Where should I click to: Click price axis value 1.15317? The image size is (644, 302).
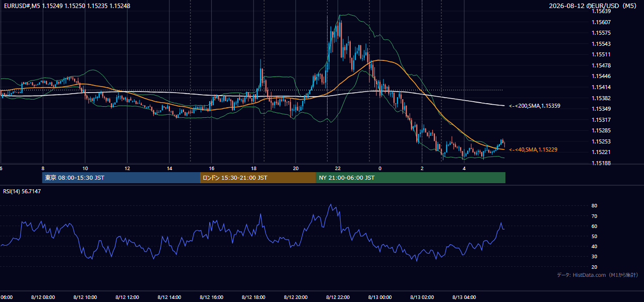602,120
